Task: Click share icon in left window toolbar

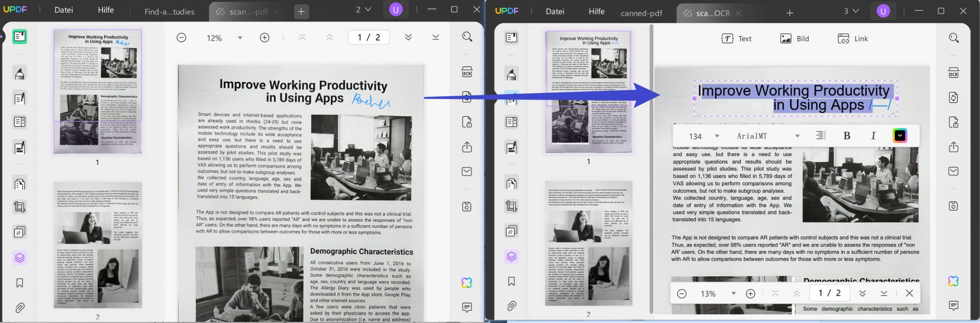Action: pos(467,147)
